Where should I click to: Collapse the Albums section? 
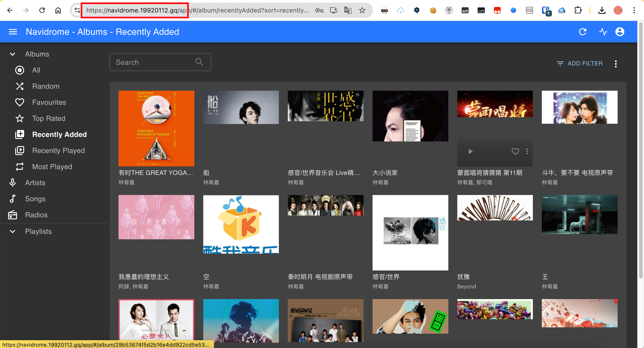13,54
